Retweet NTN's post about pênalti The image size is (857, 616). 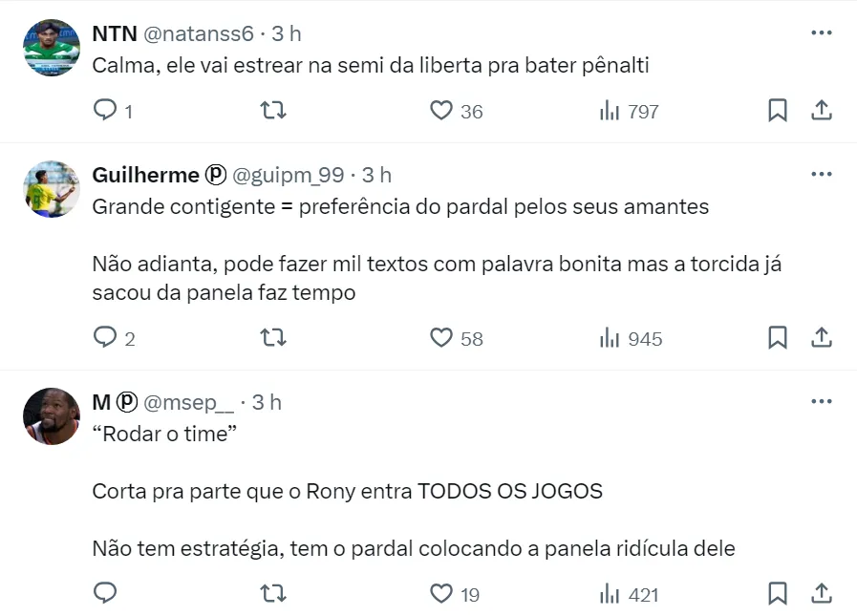(273, 111)
